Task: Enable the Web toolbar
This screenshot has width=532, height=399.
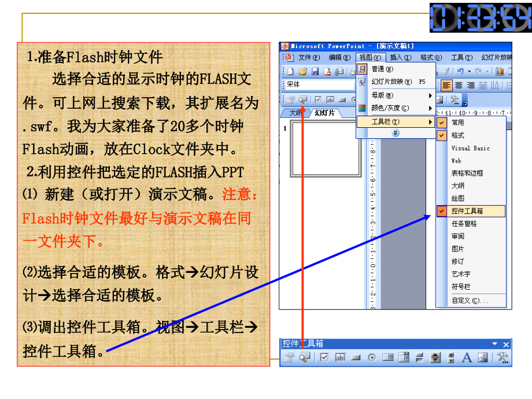Action: [x=471, y=161]
